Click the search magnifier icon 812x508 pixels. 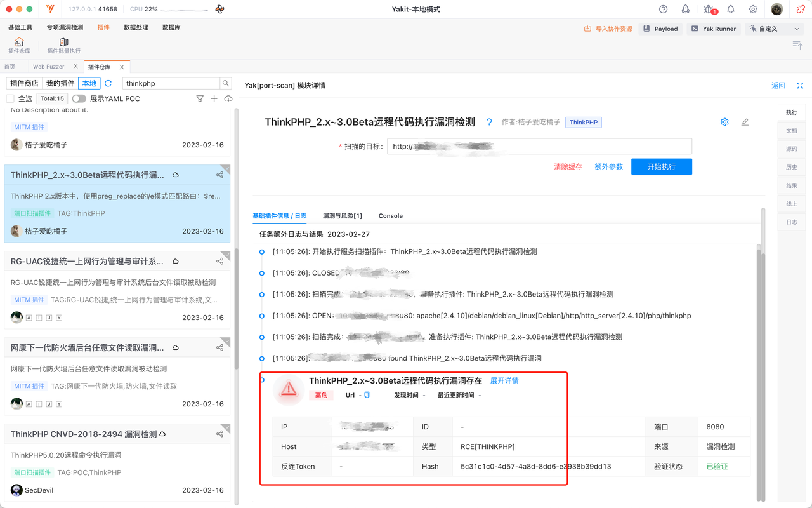coord(226,83)
